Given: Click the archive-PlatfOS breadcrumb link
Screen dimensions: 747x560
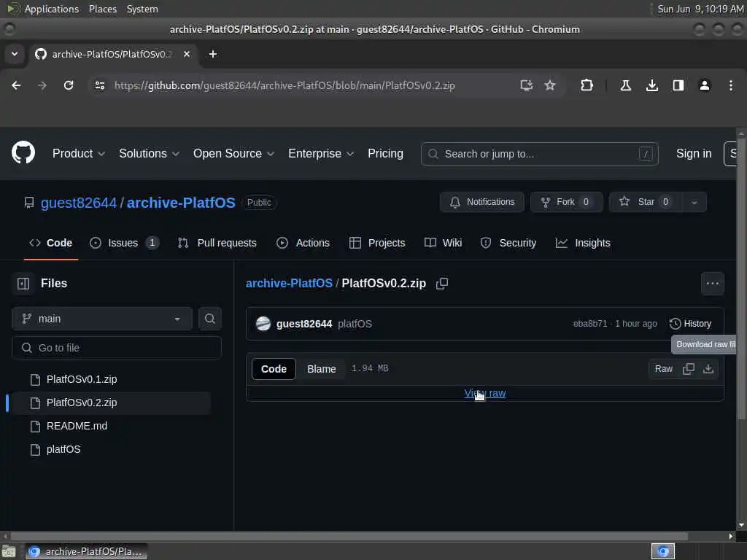Looking at the screenshot, I should pos(289,284).
